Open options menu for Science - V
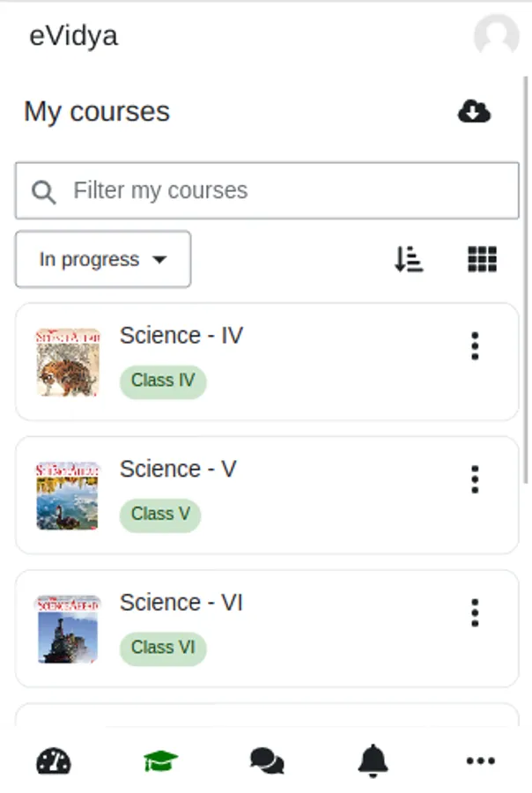This screenshot has width=532, height=793. click(x=475, y=479)
